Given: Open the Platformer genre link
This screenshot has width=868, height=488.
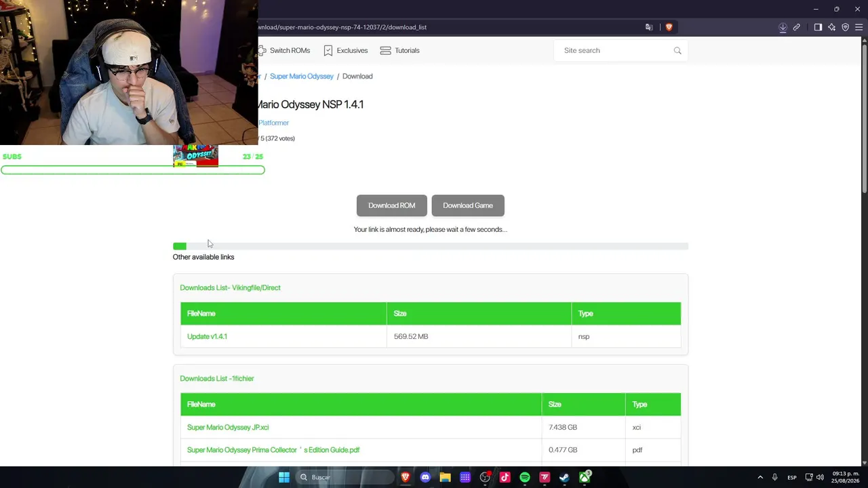Looking at the screenshot, I should point(273,123).
